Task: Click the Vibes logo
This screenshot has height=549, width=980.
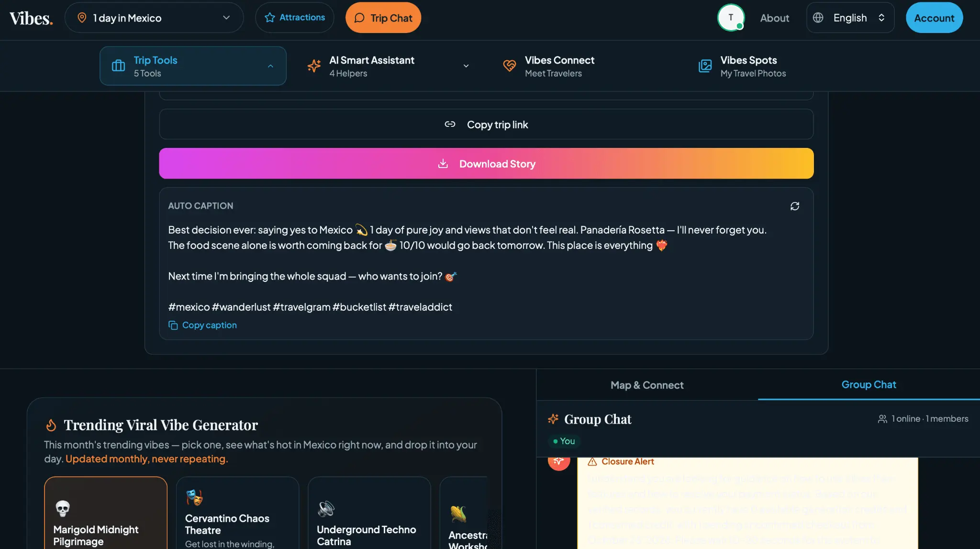Action: [31, 18]
